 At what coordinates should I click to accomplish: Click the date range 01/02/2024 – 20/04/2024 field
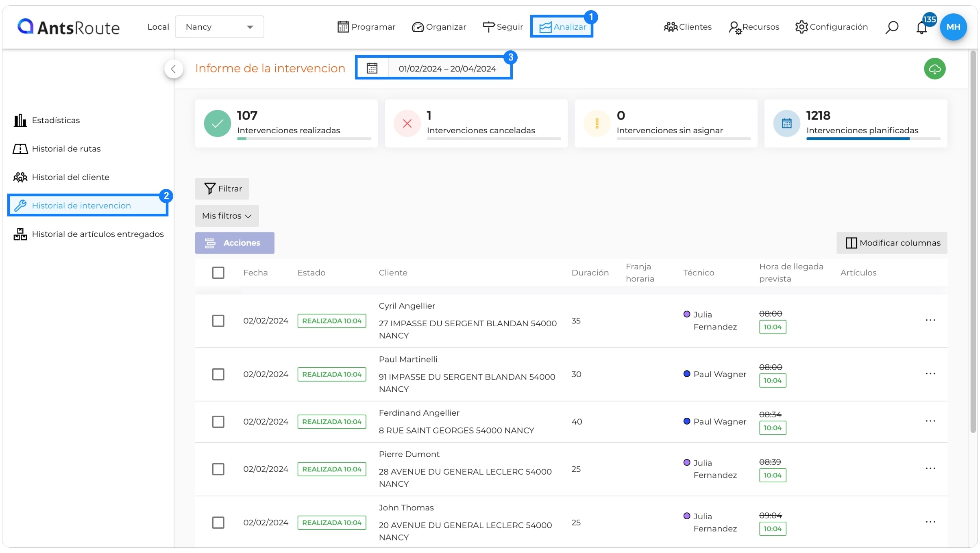[x=447, y=69]
